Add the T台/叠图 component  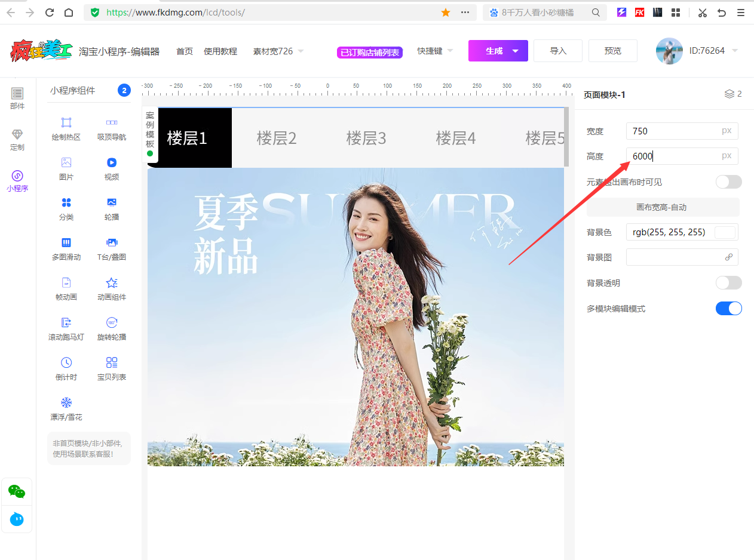(x=112, y=249)
